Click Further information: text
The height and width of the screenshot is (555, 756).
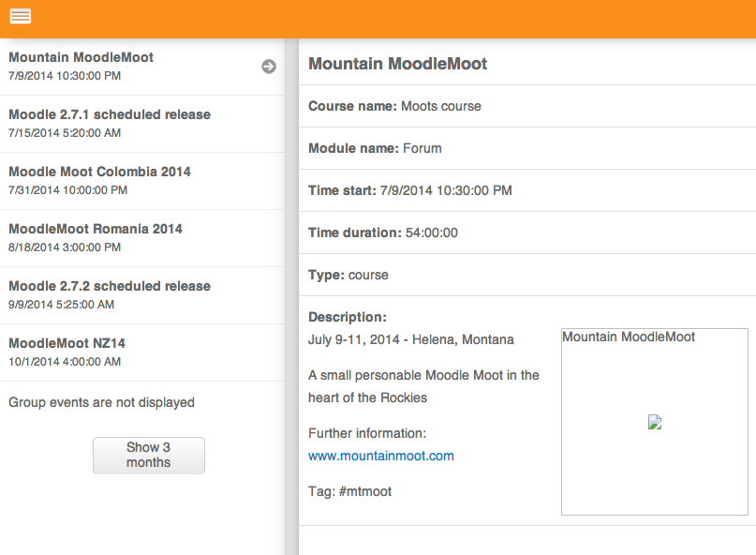367,433
